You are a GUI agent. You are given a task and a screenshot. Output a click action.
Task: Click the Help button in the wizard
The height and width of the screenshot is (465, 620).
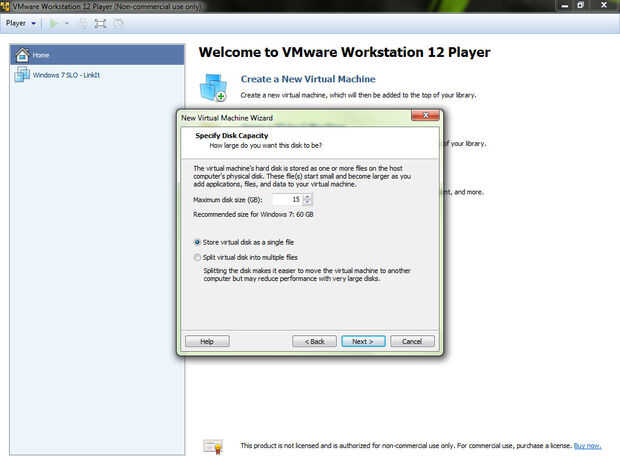(207, 341)
